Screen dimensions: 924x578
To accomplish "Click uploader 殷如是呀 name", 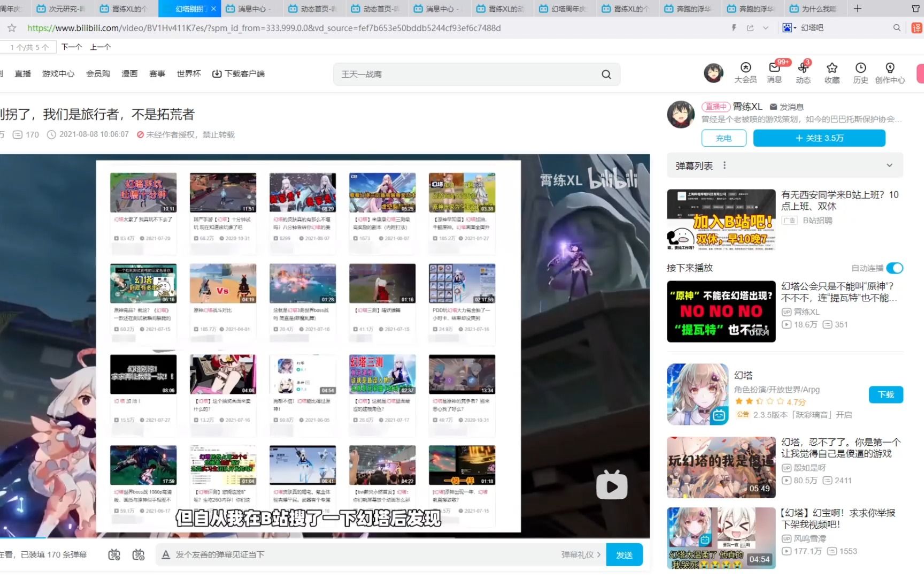I will point(810,467).
